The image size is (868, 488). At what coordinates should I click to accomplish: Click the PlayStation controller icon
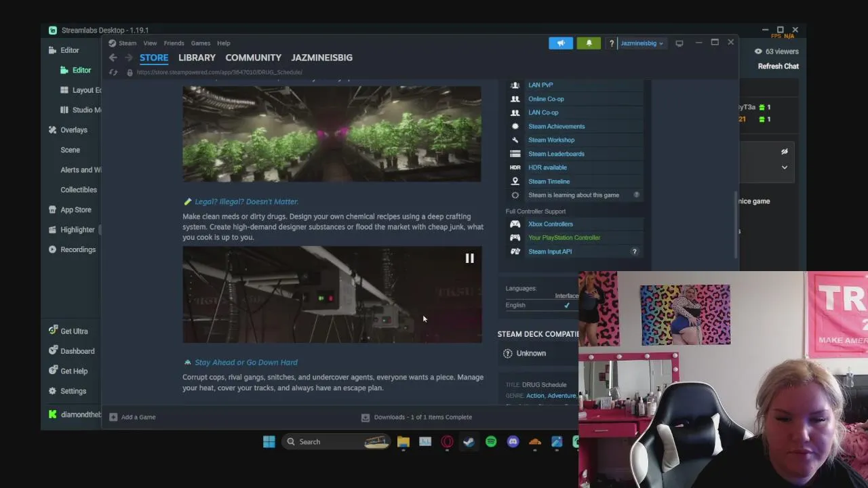tap(515, 237)
